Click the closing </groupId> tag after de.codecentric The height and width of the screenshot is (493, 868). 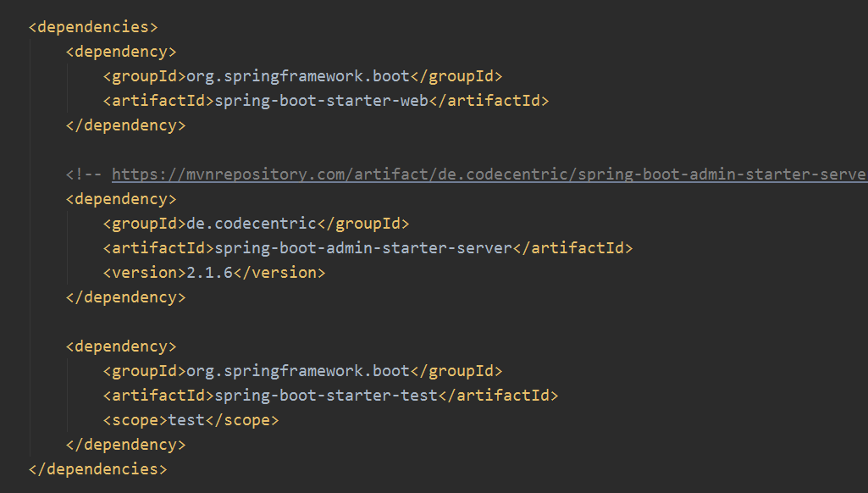(x=363, y=224)
